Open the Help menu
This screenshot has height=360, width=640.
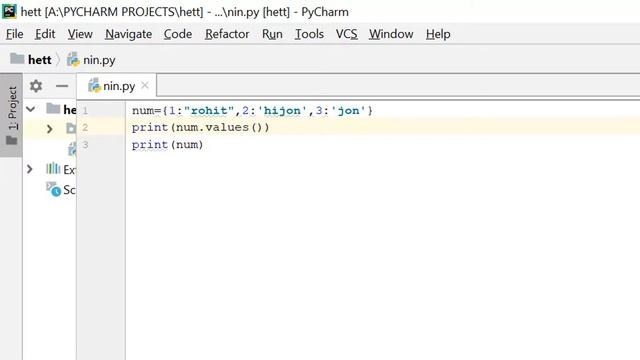coord(438,34)
